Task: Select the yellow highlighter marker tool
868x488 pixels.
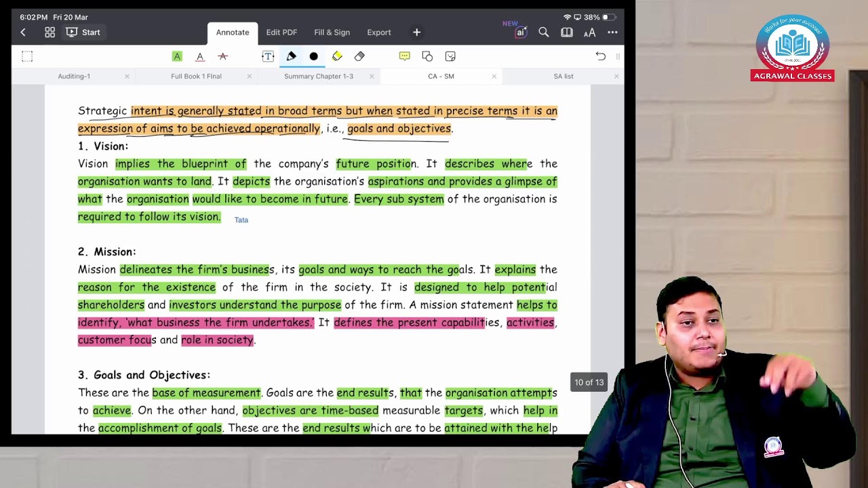Action: 337,56
